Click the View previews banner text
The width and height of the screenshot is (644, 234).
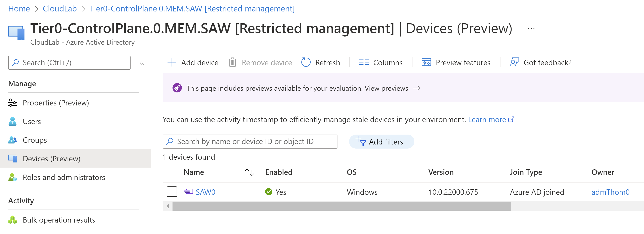386,88
